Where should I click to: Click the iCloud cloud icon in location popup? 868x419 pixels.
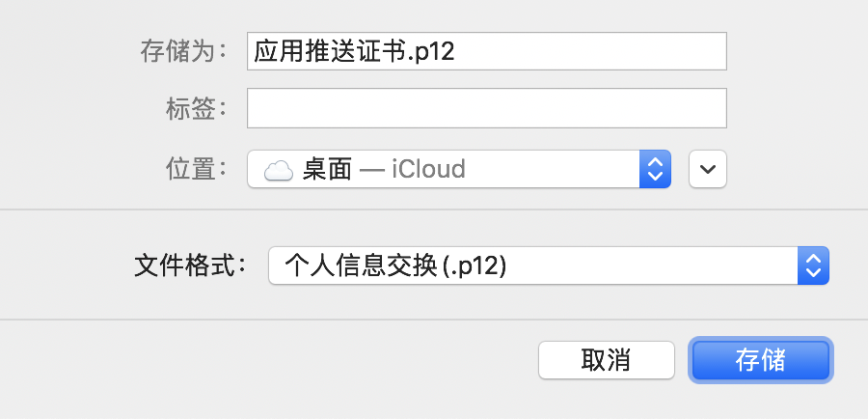pos(279,170)
